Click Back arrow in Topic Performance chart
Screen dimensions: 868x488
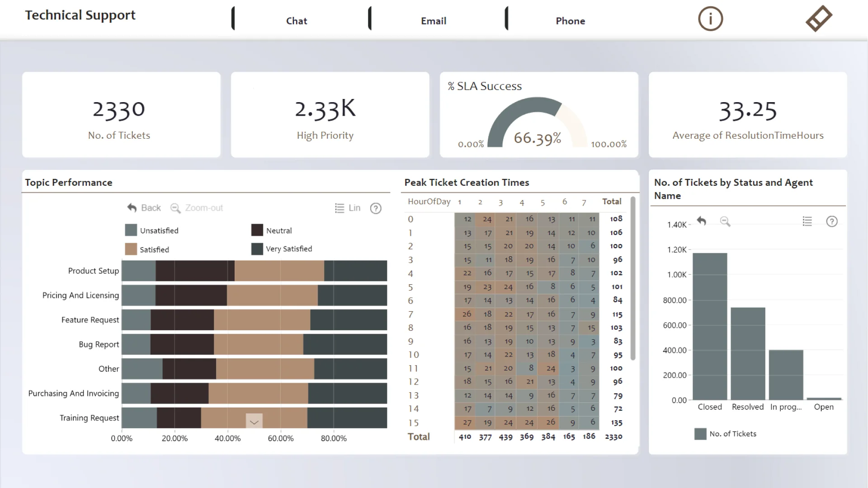click(x=132, y=208)
